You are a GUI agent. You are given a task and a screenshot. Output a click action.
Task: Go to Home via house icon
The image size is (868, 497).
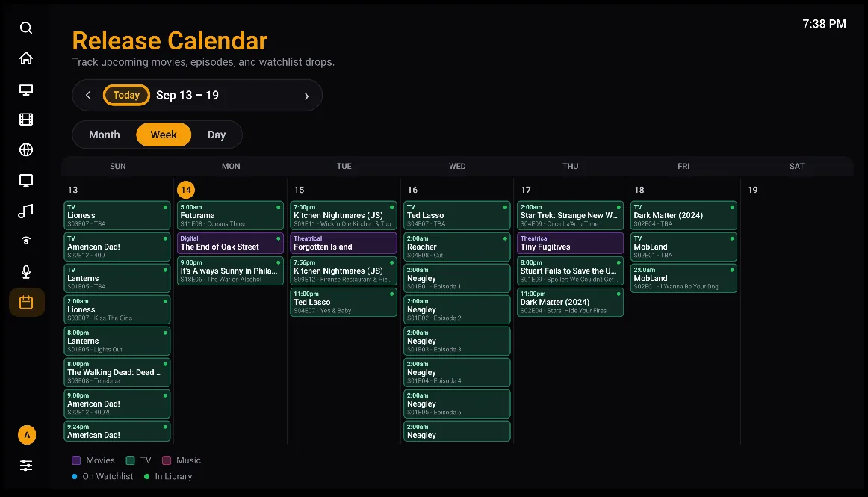(26, 58)
